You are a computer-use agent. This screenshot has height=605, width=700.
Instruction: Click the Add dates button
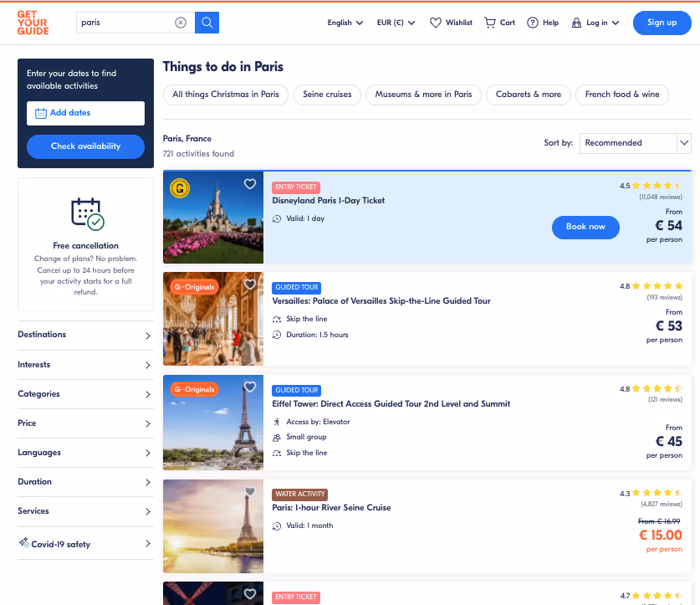coord(85,113)
